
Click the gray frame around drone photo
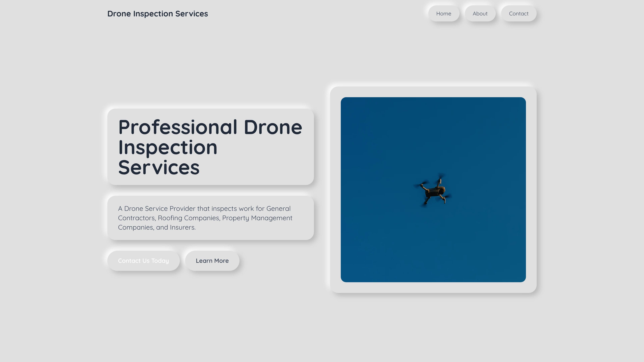click(x=335, y=190)
